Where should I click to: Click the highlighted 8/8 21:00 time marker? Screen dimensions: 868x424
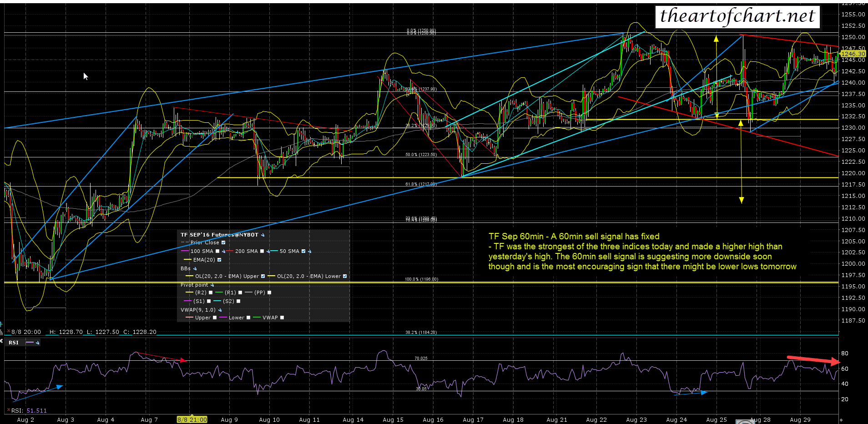point(192,419)
